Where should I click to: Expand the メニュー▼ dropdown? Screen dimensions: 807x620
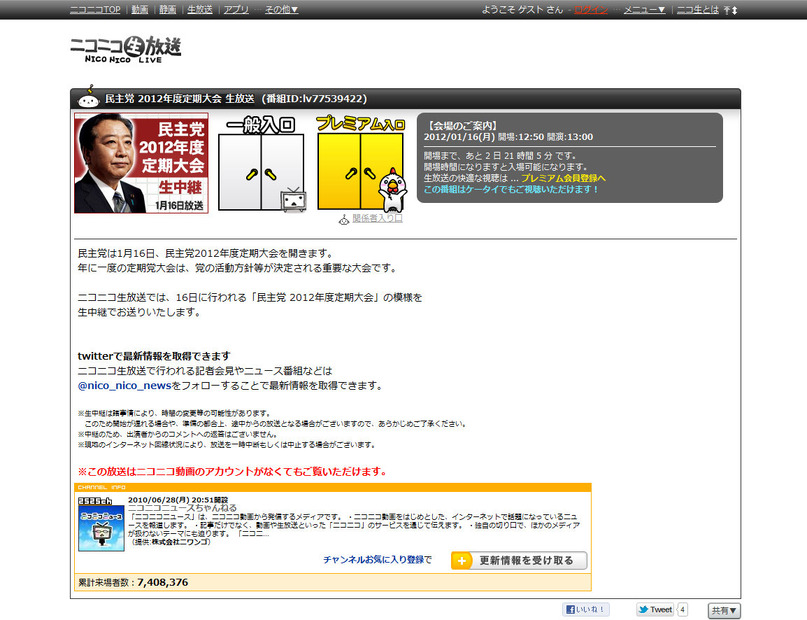tap(645, 10)
